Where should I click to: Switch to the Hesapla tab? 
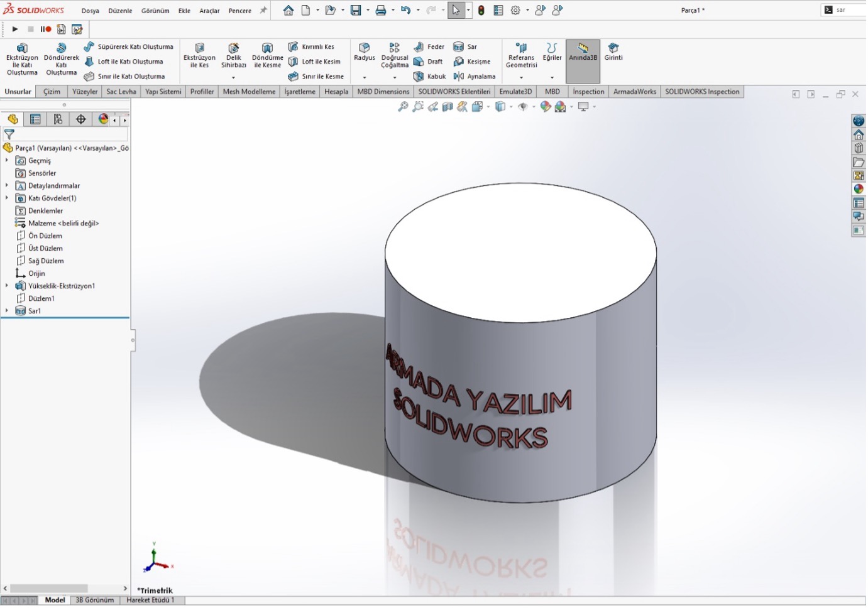point(336,92)
